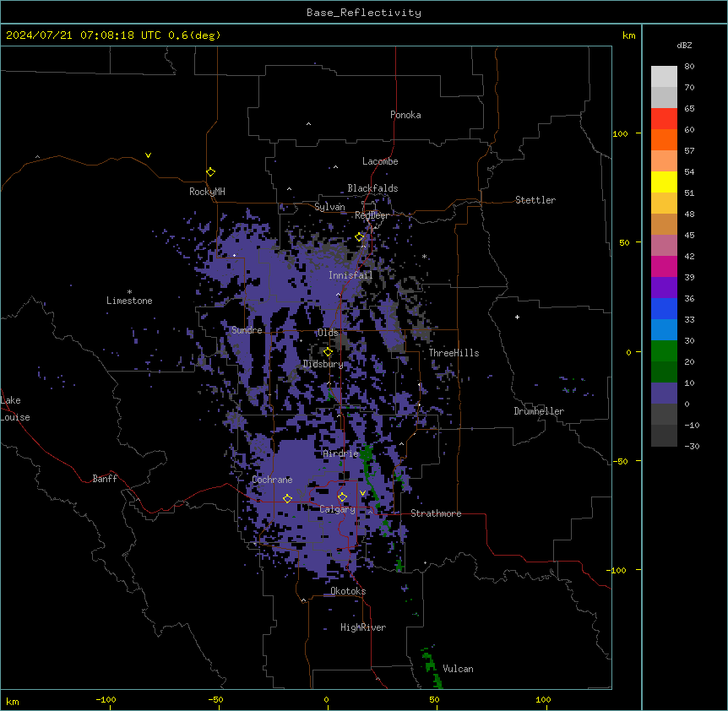Click the Base_Reflectivity title text

(364, 13)
